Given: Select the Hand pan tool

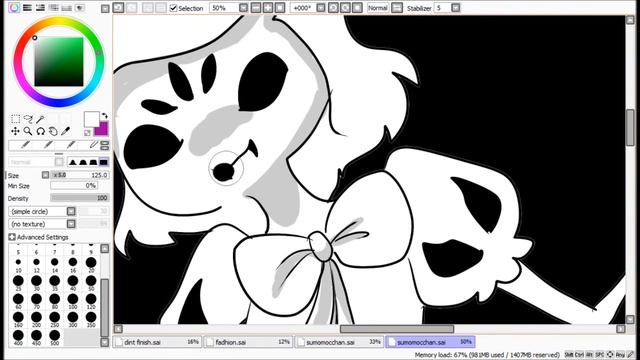Looking at the screenshot, I should (53, 131).
